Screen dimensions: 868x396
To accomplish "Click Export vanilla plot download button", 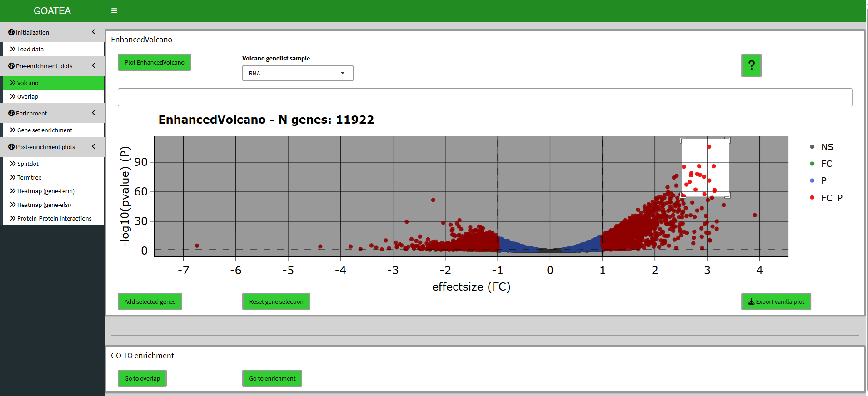I will click(776, 301).
